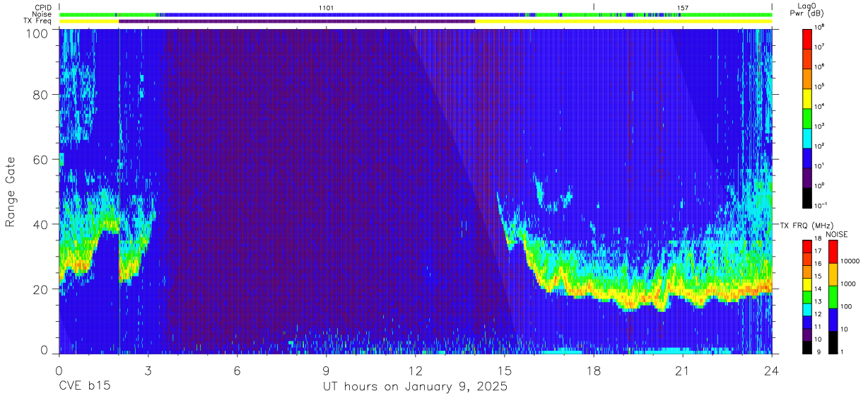868x401 pixels.
Task: Pick the red top segment of the NOISE colorbar
Action: click(833, 252)
